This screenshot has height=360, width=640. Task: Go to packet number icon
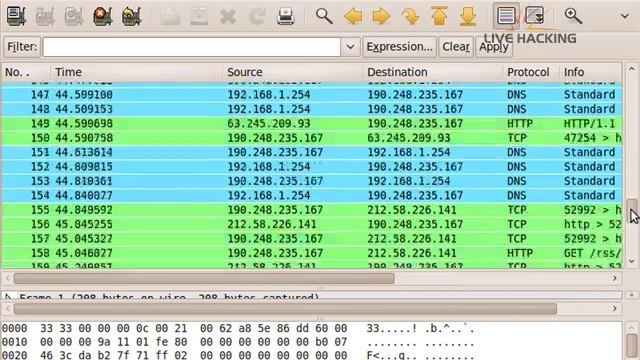point(410,16)
